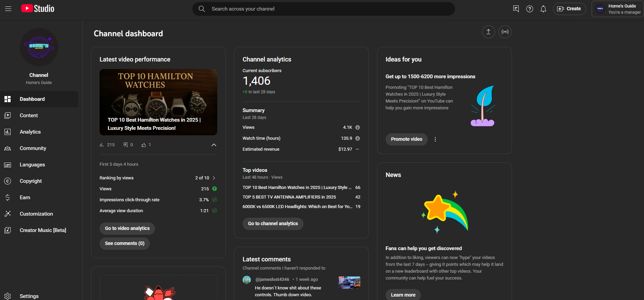This screenshot has width=644, height=300.
Task: Click Go to video analytics button
Action: click(127, 228)
